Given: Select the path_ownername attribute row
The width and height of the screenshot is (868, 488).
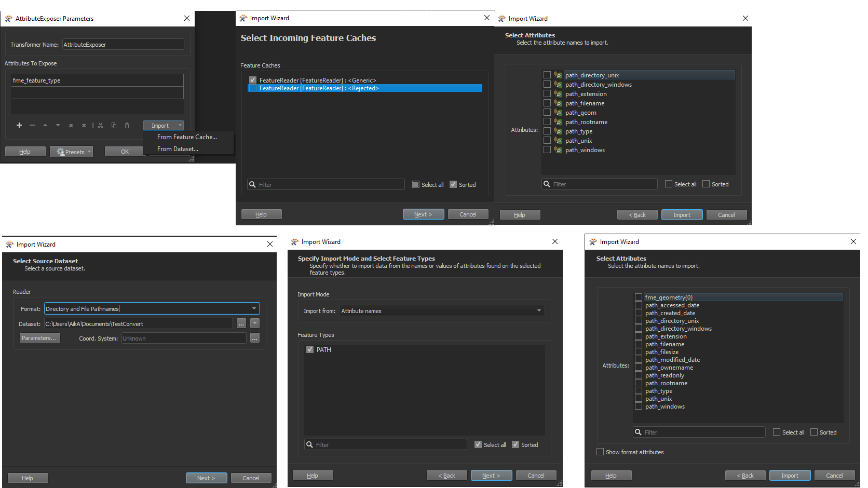Looking at the screenshot, I should point(669,368).
